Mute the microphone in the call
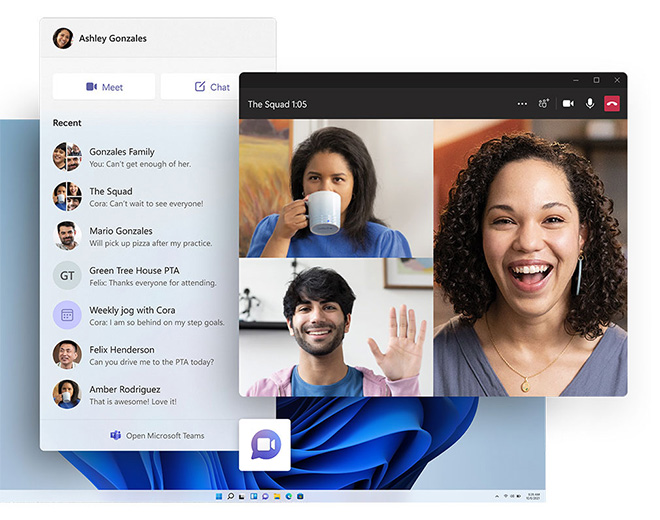 [x=590, y=104]
